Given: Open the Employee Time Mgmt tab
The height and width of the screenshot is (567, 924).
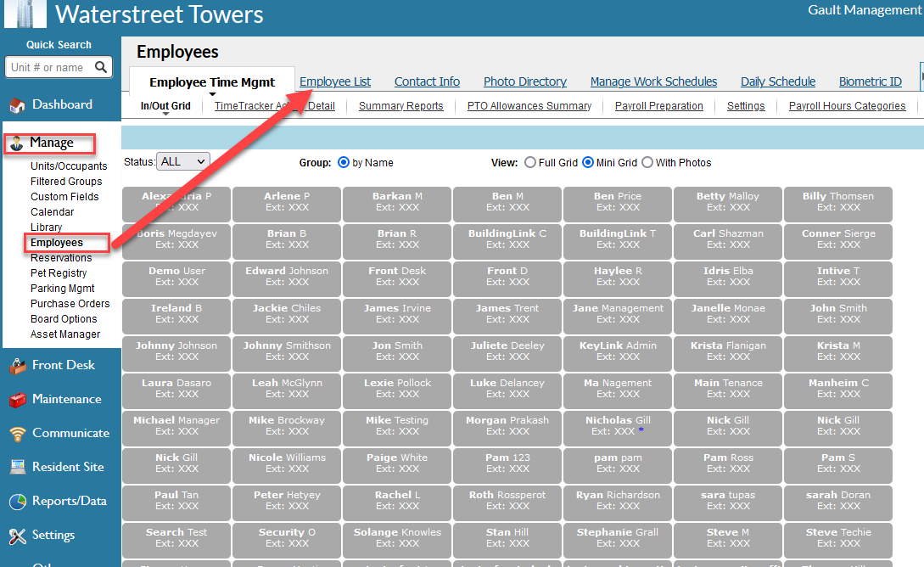Looking at the screenshot, I should [x=212, y=82].
